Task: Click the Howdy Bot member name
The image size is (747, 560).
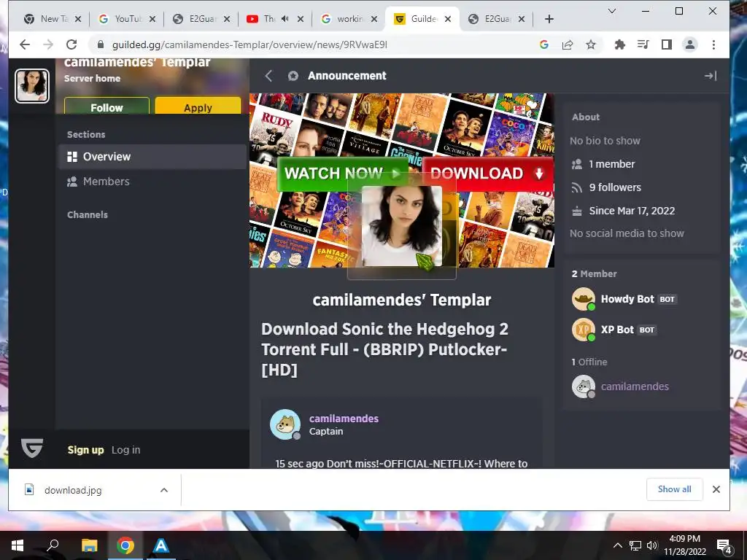Action: click(x=627, y=299)
